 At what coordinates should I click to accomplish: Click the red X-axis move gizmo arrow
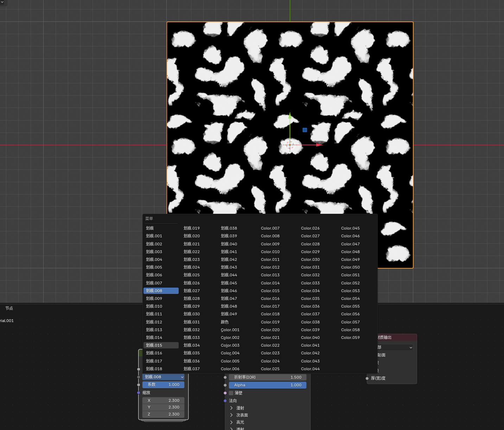(319, 145)
